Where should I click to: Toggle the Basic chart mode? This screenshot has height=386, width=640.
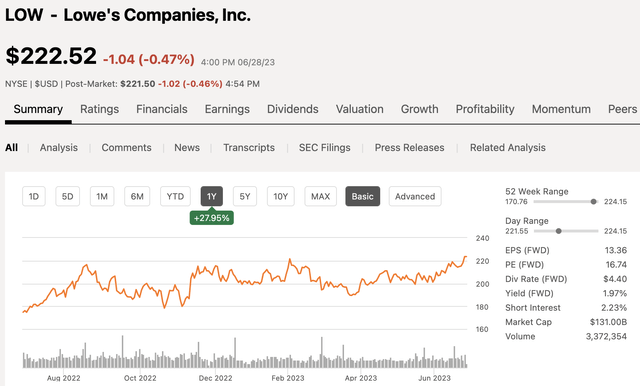pos(362,196)
